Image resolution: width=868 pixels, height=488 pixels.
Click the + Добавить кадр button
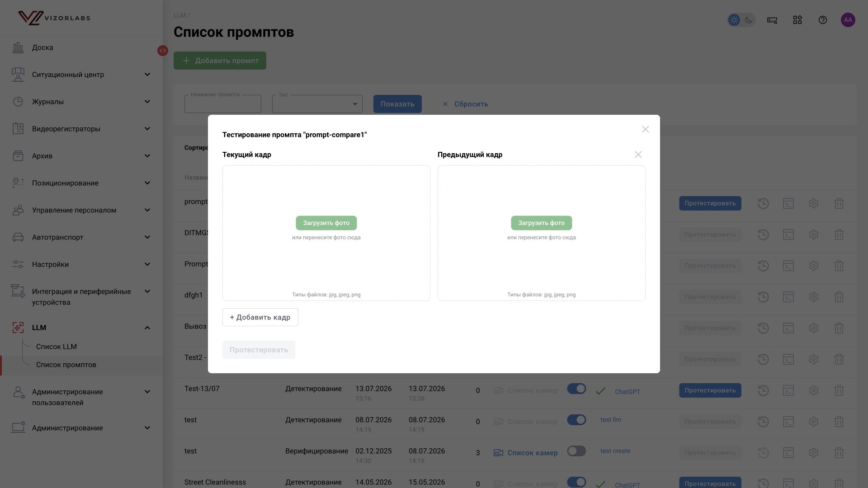pyautogui.click(x=260, y=317)
